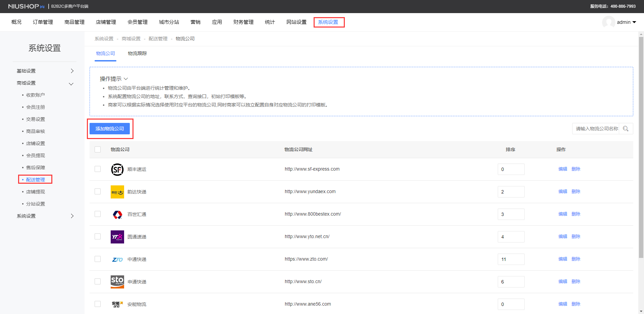644x314 pixels.
Task: Open 网站设置 in the top menu
Action: [297, 22]
